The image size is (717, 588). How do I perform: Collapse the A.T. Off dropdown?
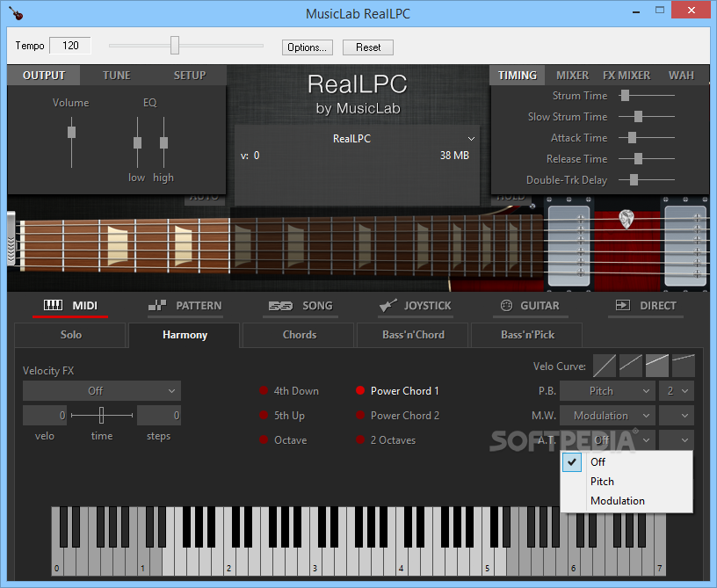(607, 440)
